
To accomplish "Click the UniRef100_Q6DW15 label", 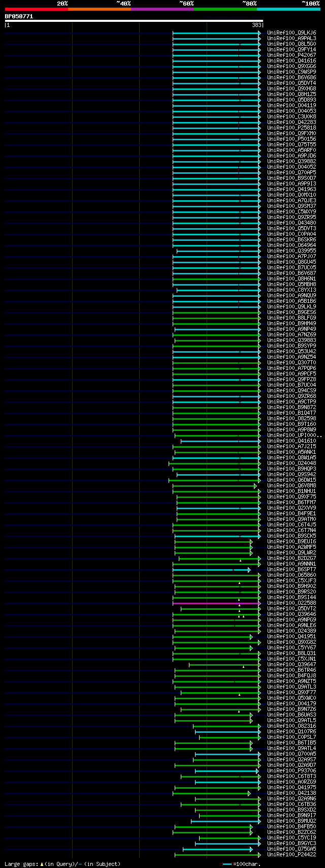I will click(x=291, y=480).
